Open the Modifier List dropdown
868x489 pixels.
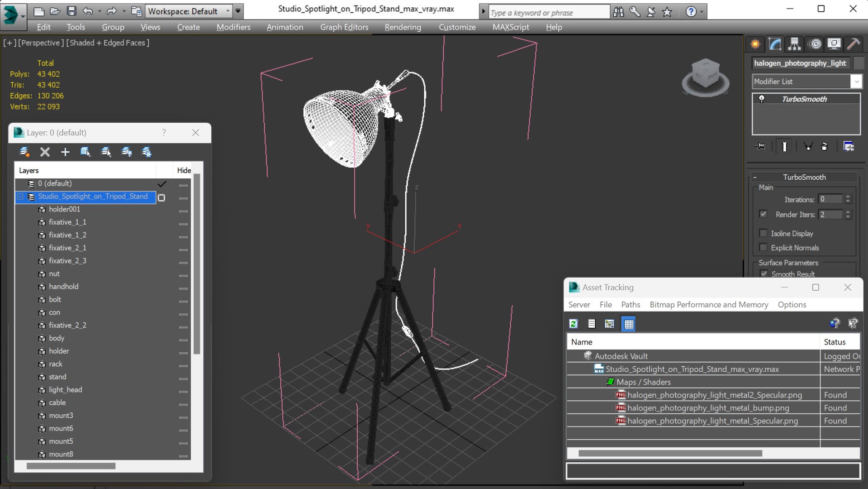pyautogui.click(x=856, y=81)
